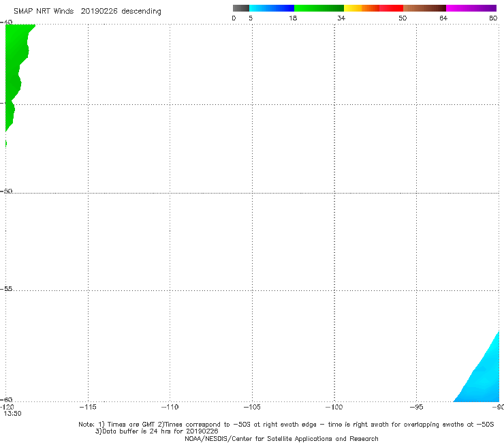Screen dimensions: 504x443
Task: Click the longitude label '-115'
Action: [x=88, y=407]
